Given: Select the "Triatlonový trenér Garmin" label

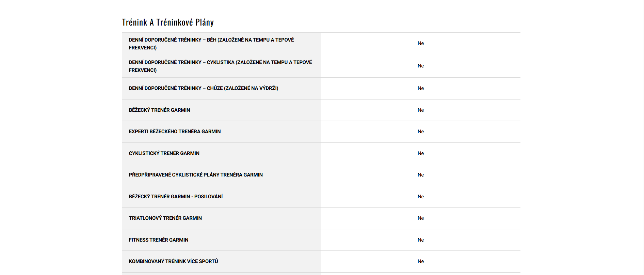Looking at the screenshot, I should coord(165,218).
